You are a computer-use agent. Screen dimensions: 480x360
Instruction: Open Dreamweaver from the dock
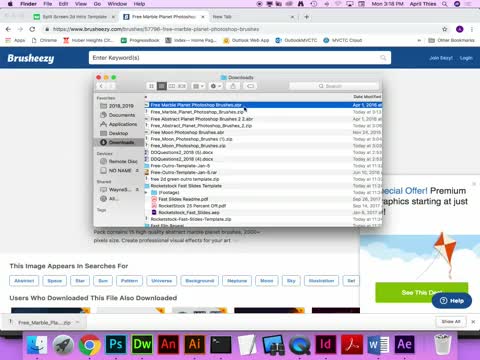tap(142, 344)
